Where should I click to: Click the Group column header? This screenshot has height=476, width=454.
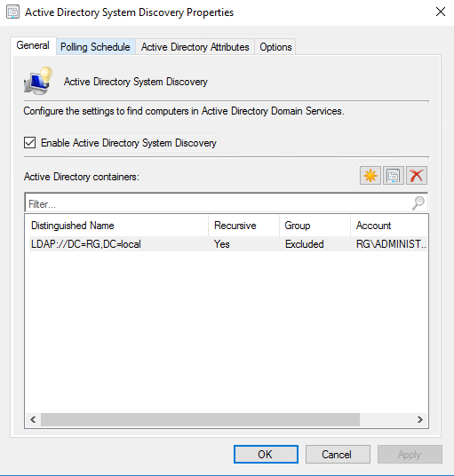pyautogui.click(x=315, y=226)
